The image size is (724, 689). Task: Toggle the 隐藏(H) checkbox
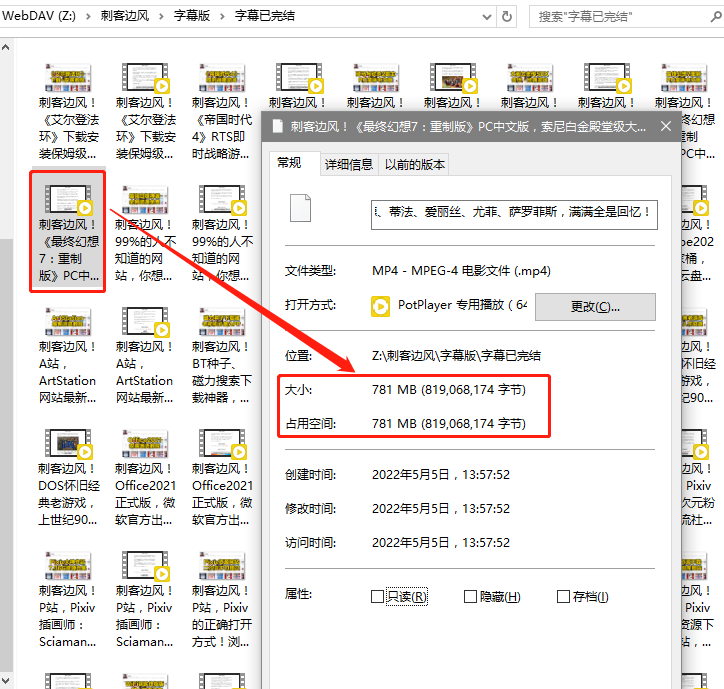pos(470,597)
